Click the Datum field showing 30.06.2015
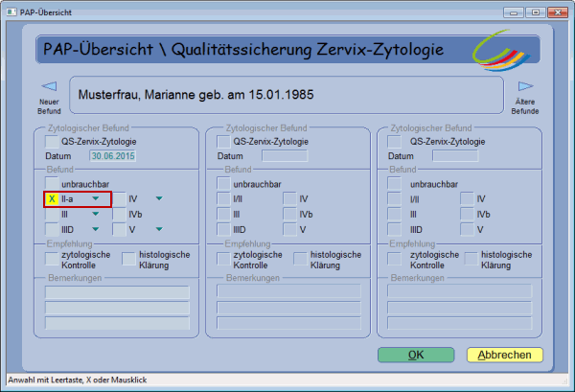 pos(114,155)
